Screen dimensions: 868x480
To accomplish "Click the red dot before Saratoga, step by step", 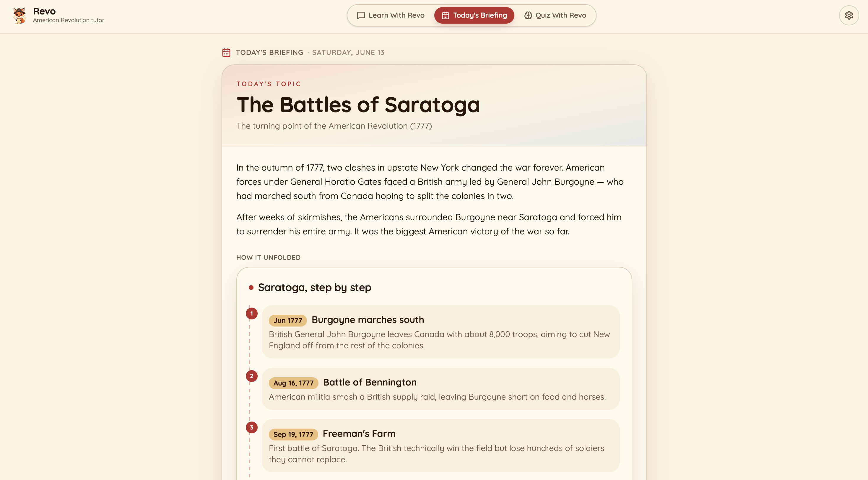I will 251,288.
